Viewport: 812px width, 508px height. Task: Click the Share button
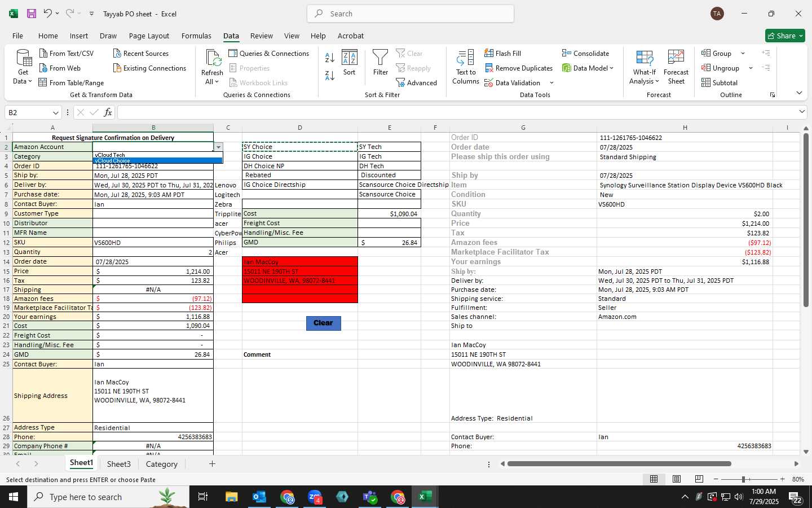click(785, 36)
